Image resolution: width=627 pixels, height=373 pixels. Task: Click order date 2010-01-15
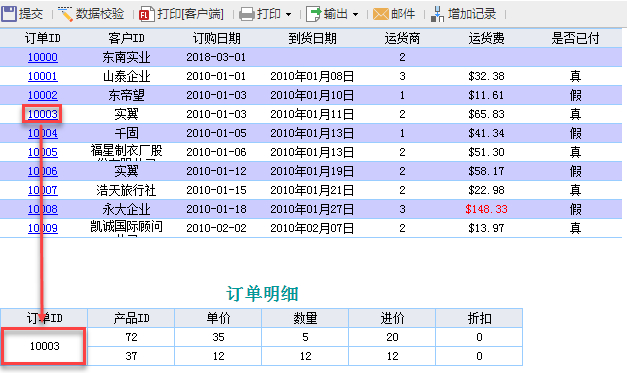click(x=216, y=190)
